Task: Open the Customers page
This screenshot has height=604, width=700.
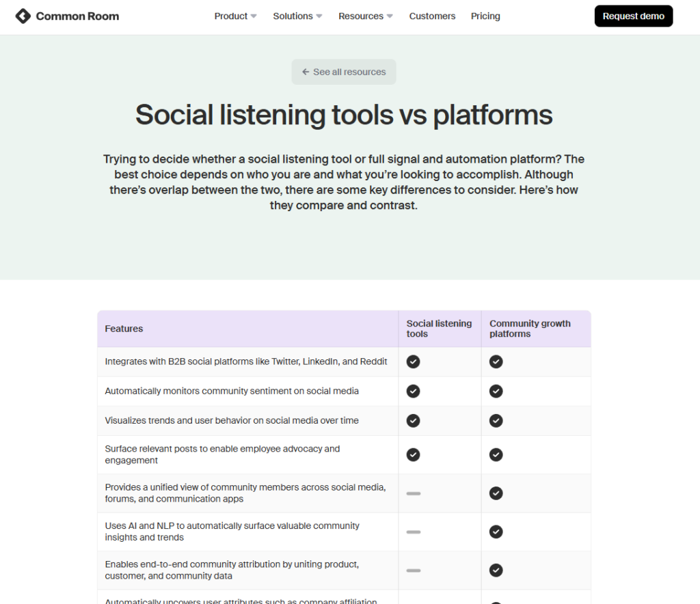Action: (432, 16)
